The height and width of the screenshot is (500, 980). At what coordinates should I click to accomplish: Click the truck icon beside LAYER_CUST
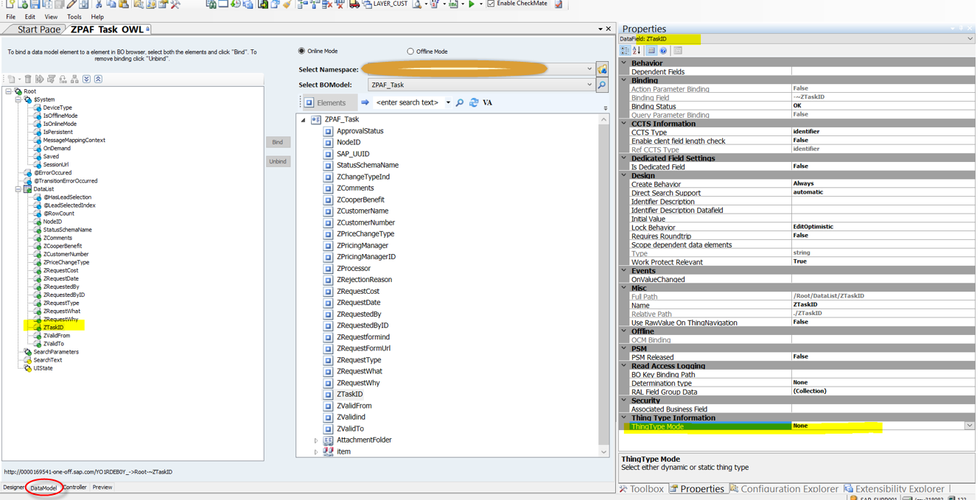(354, 4)
